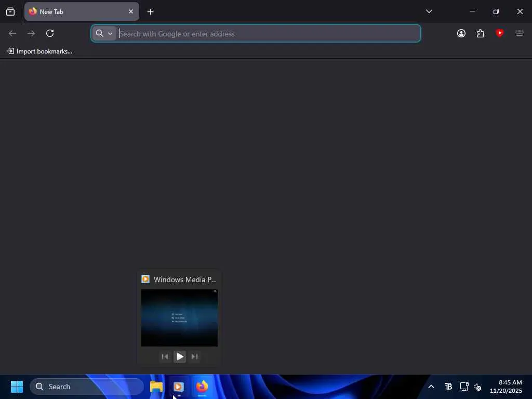Click Import bookmarks in the bookmarks bar
The image size is (532, 399).
coord(39,51)
